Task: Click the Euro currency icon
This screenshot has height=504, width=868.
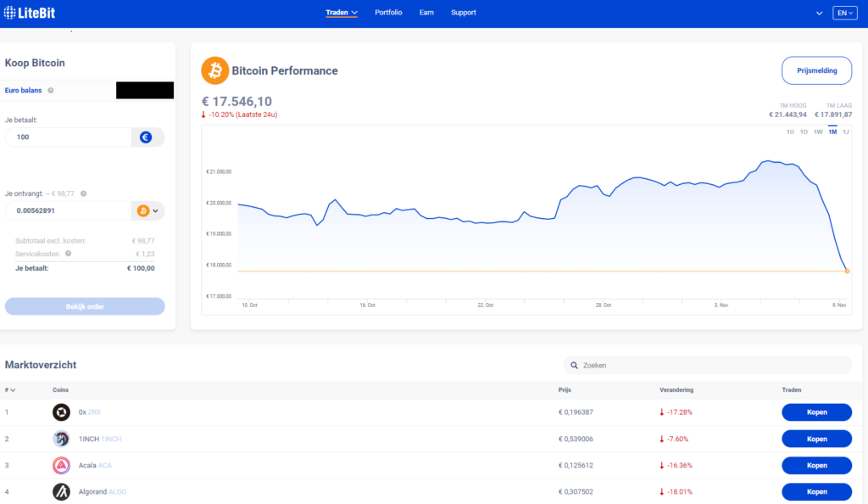Action: click(146, 137)
